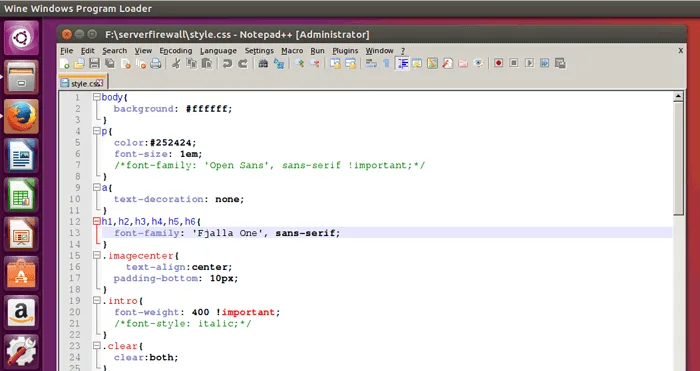Collapse the body rule fold marker
The width and height of the screenshot is (700, 371).
[96, 97]
